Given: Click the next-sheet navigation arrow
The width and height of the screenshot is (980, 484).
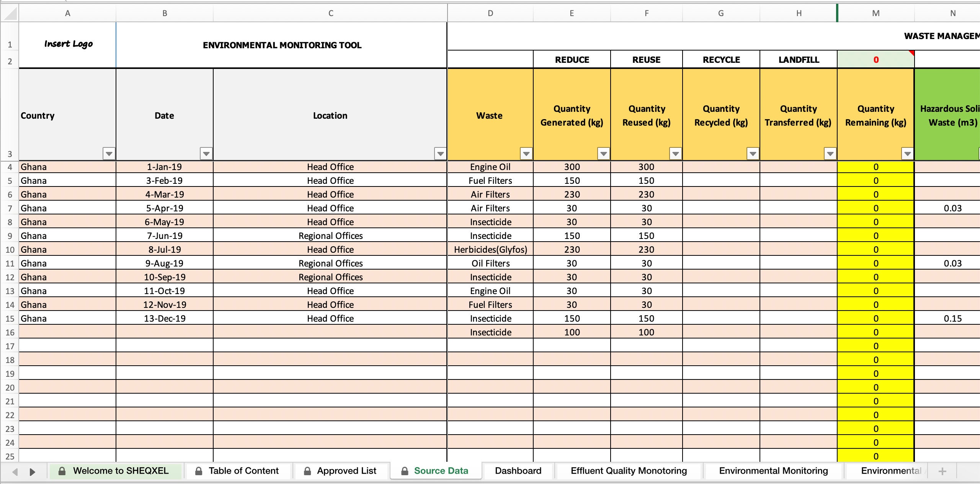Looking at the screenshot, I should point(32,472).
